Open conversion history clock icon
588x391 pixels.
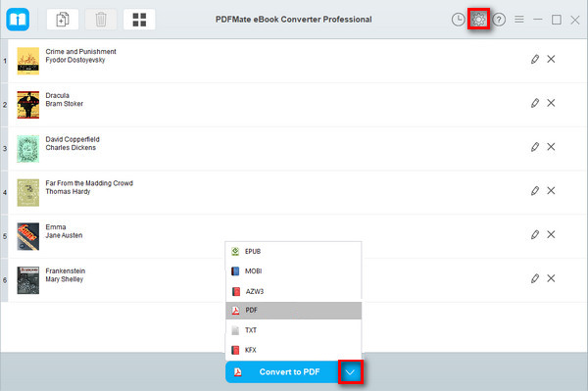click(x=459, y=20)
